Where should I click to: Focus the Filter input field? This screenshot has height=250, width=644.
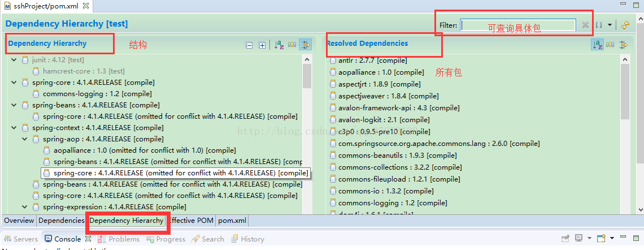tap(518, 25)
